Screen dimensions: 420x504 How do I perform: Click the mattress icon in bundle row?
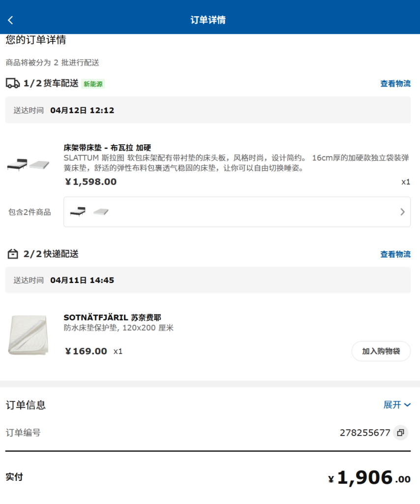point(101,212)
